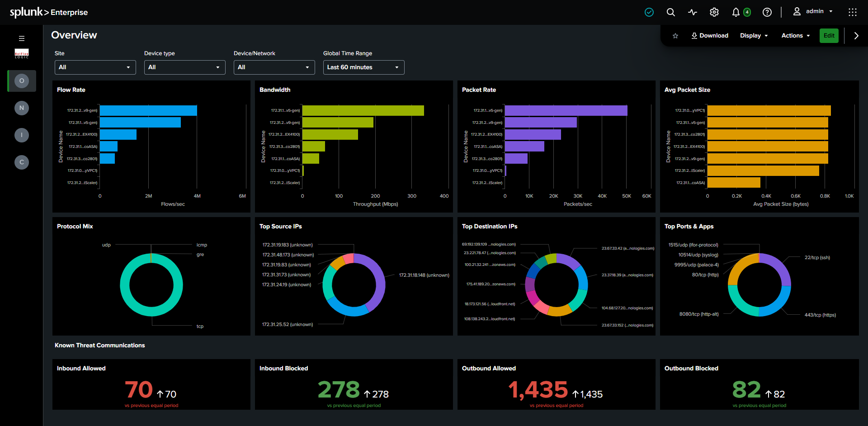Open the admin user menu
Viewport: 868px width, 426px height.
[x=813, y=11]
